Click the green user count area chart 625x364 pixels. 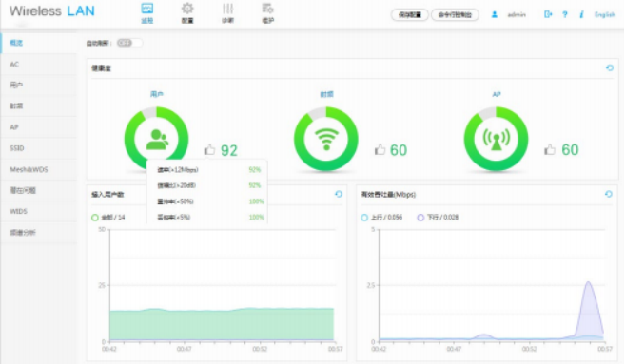tap(222, 325)
